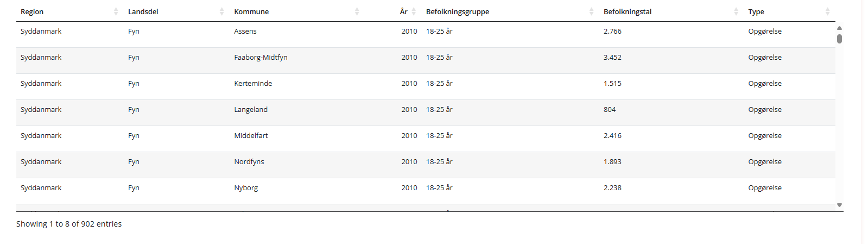This screenshot has height=244, width=868.
Task: Click the Region column sort icon
Action: (116, 11)
